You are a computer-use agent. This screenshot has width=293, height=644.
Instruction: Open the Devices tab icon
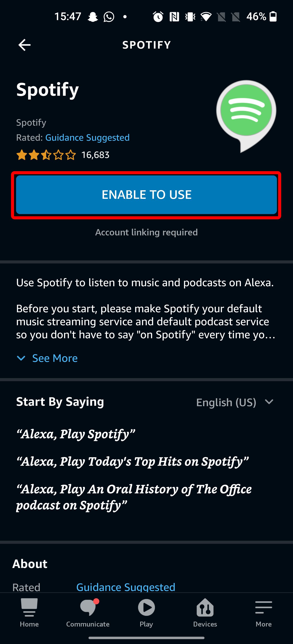(205, 607)
